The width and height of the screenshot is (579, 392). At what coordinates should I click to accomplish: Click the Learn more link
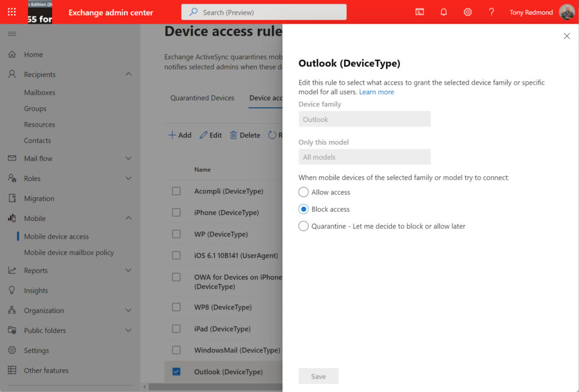click(x=376, y=92)
